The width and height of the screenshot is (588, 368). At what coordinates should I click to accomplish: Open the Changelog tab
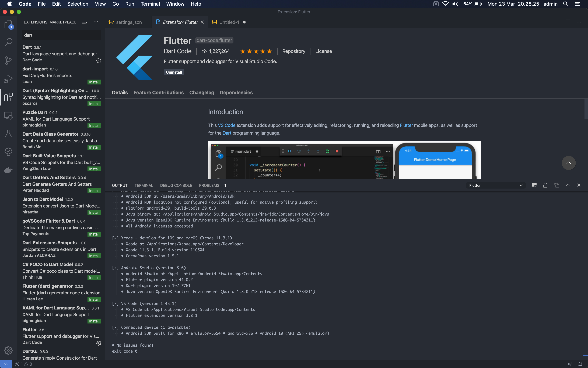(x=202, y=93)
